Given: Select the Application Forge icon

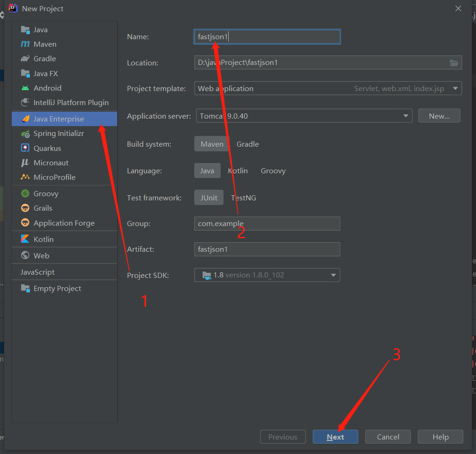Looking at the screenshot, I should (25, 223).
